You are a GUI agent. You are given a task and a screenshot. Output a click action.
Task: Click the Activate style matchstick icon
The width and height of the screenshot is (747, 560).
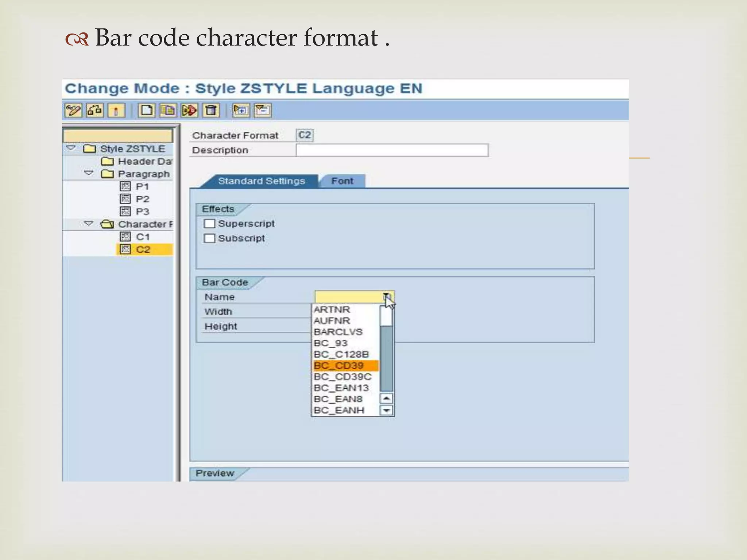(116, 110)
